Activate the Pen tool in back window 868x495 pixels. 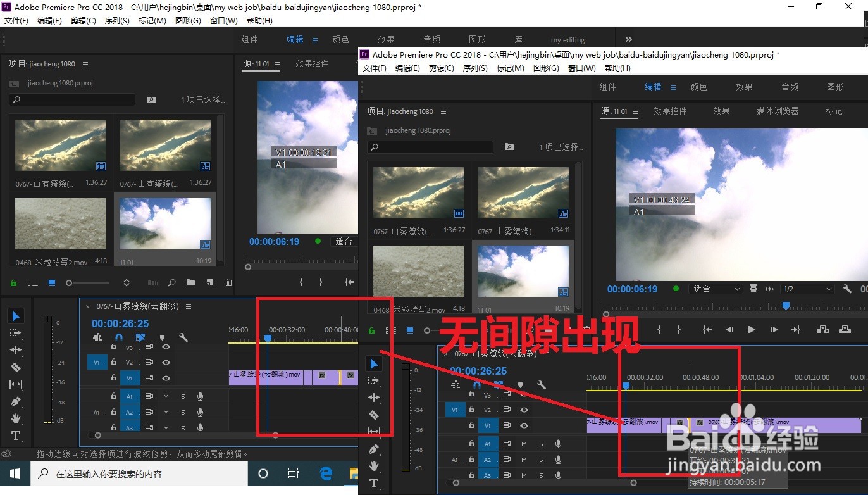[x=16, y=401]
